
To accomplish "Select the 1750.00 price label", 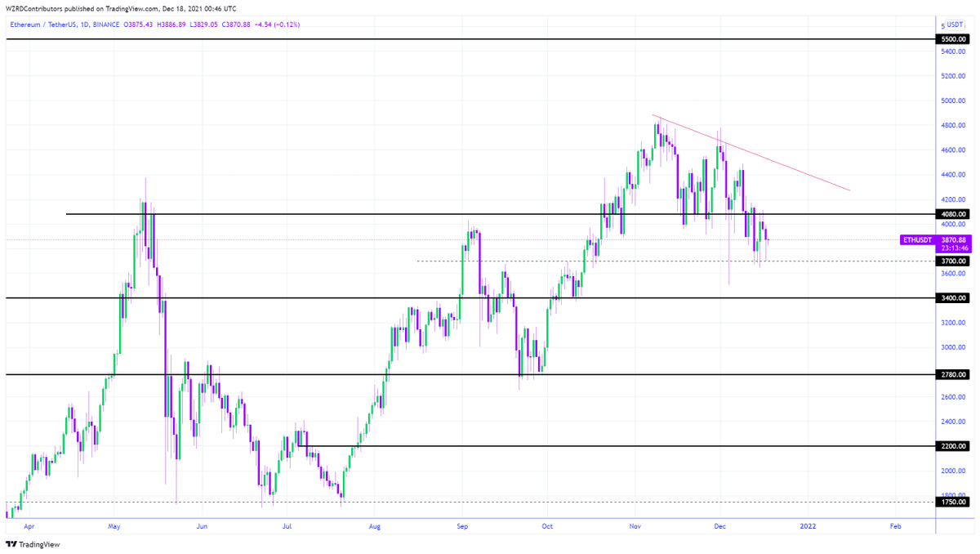I will [953, 502].
